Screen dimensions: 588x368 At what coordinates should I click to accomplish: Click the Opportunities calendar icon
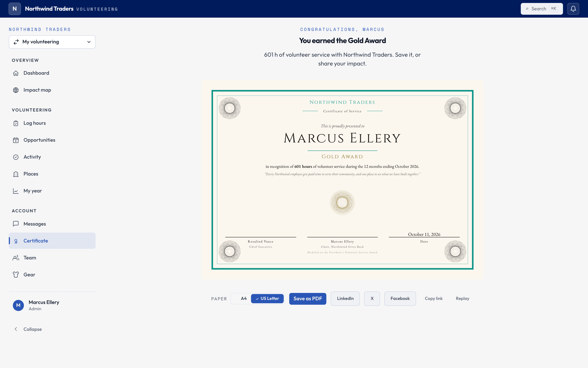click(16, 140)
